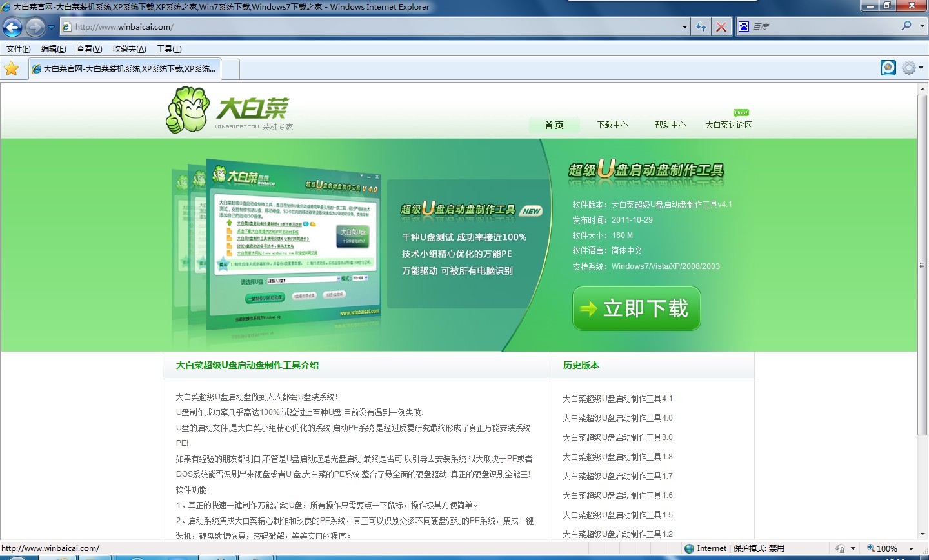Open Favorites with the star icon
The width and height of the screenshot is (929, 560).
tap(12, 68)
